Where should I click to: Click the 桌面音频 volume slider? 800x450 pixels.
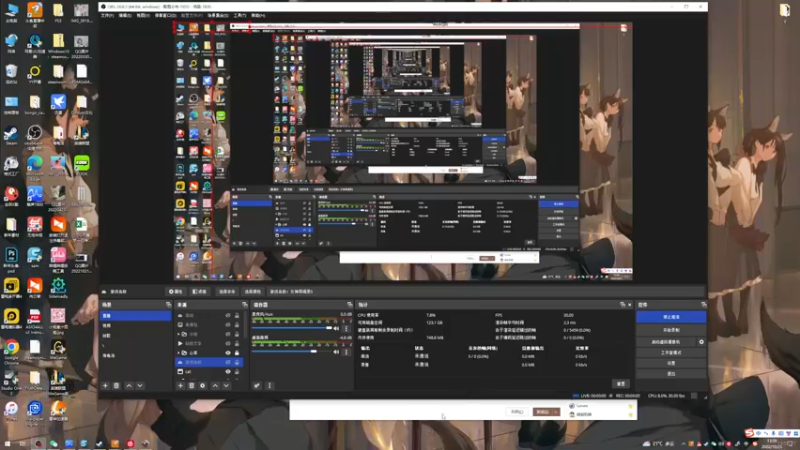[292, 352]
